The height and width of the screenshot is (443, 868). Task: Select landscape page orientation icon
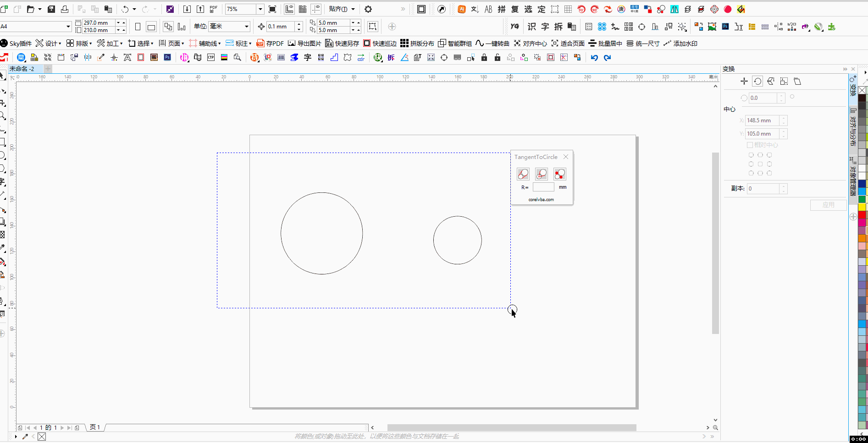coord(151,27)
